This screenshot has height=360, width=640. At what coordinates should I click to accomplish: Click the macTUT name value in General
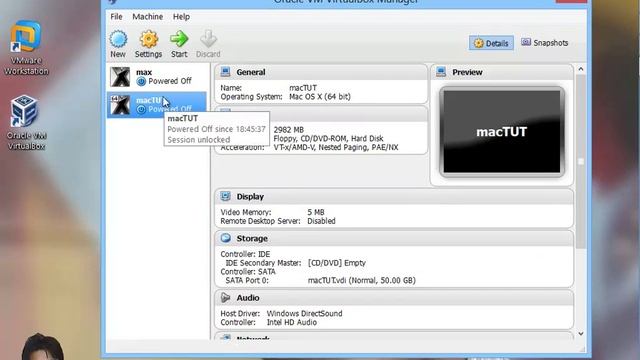pyautogui.click(x=303, y=88)
